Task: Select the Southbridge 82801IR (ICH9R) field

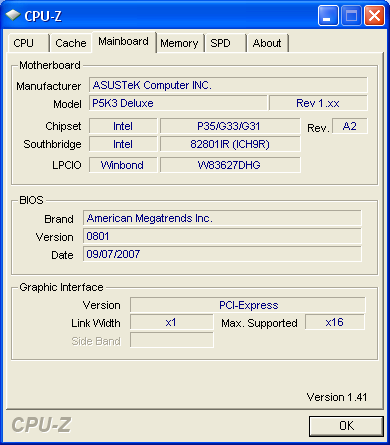Action: tap(230, 144)
